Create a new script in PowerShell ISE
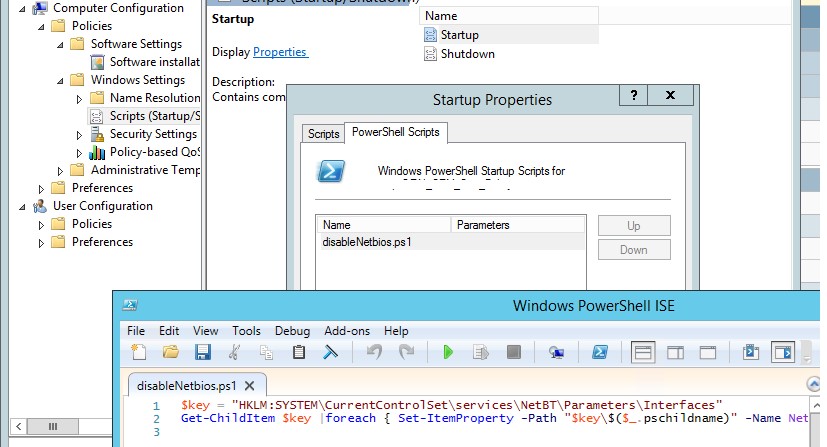The width and height of the screenshot is (827, 447). point(139,352)
